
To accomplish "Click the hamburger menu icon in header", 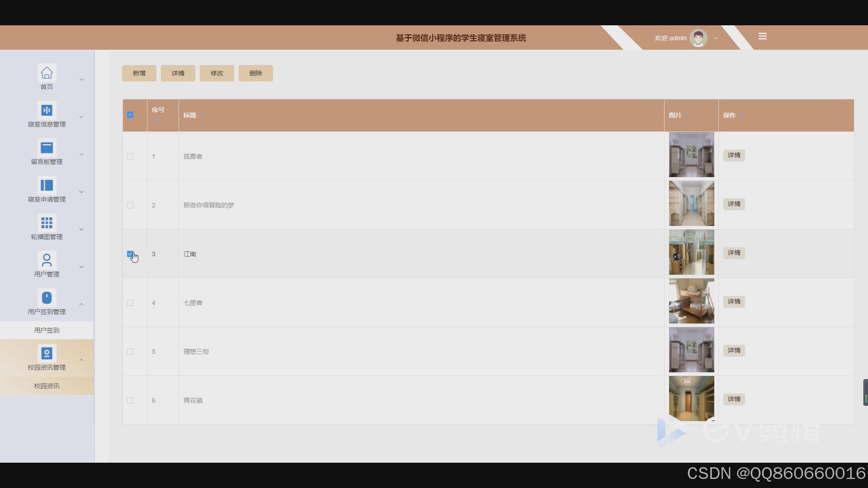I will (762, 37).
